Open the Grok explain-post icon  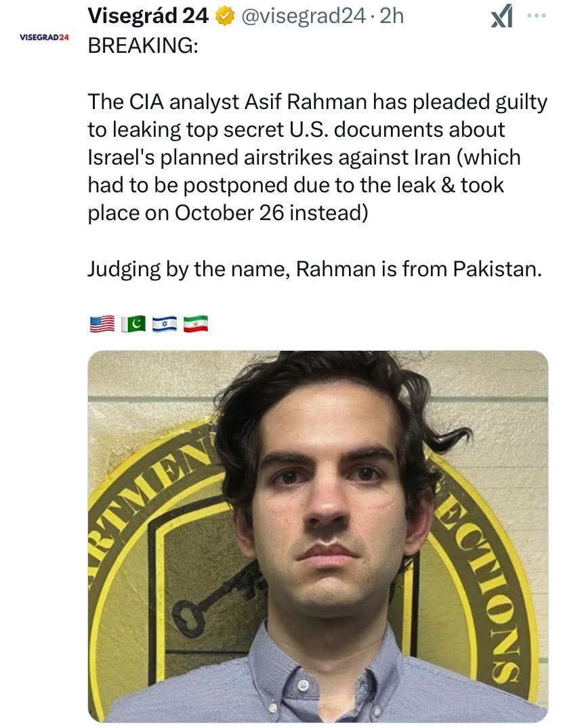click(x=501, y=16)
